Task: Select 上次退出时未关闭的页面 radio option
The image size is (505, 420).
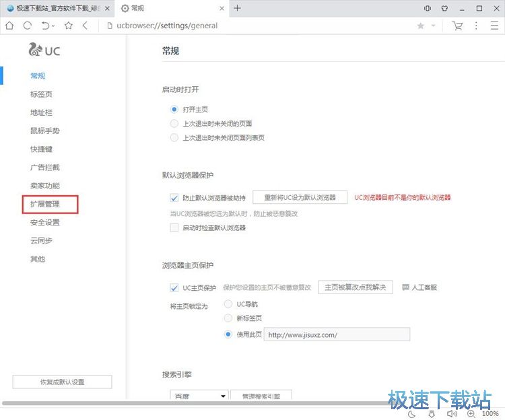Action: 174,124
